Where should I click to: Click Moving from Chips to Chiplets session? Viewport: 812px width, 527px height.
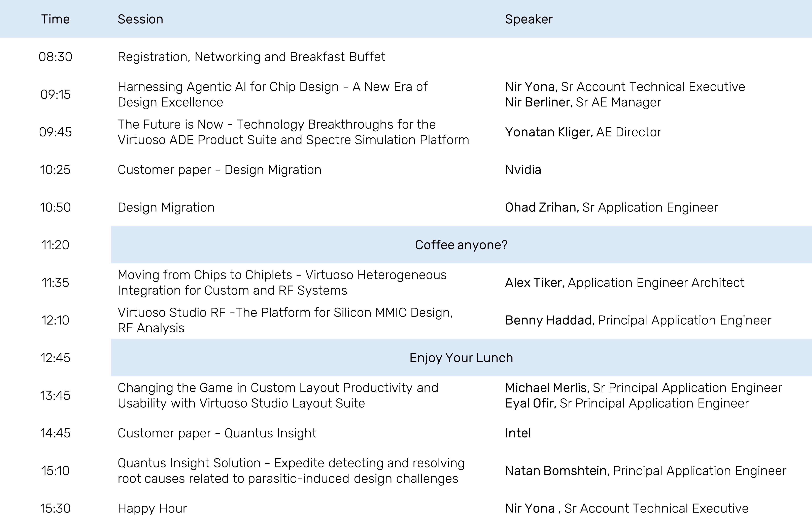pos(282,283)
